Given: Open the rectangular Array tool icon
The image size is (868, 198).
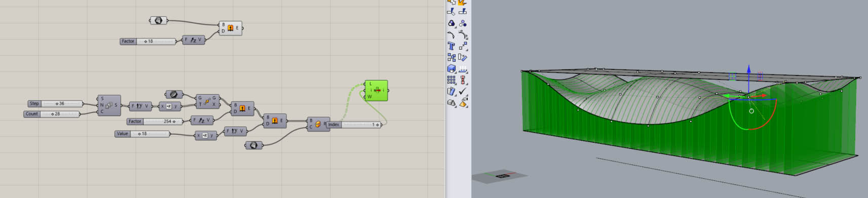Looking at the screenshot, I should click(451, 80).
